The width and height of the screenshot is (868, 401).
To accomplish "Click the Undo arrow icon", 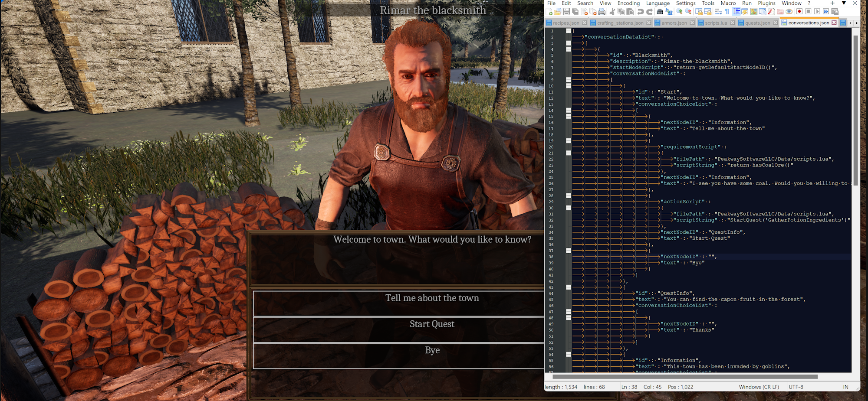I will tap(641, 12).
